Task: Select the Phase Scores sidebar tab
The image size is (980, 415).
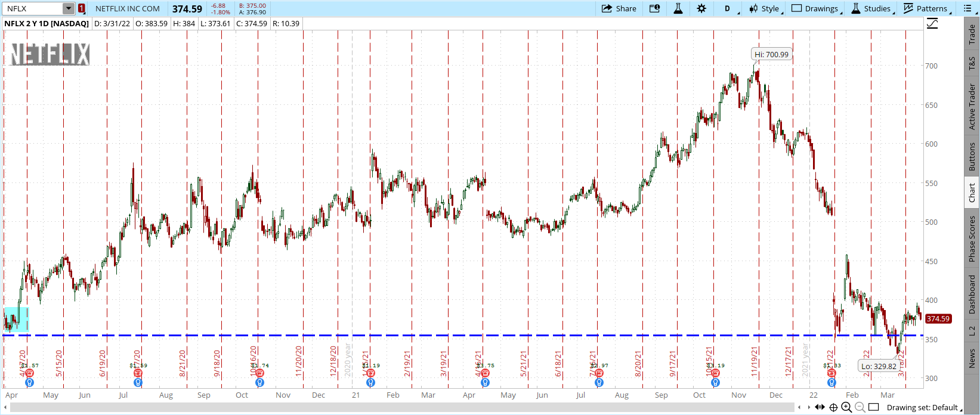Action: tap(972, 239)
